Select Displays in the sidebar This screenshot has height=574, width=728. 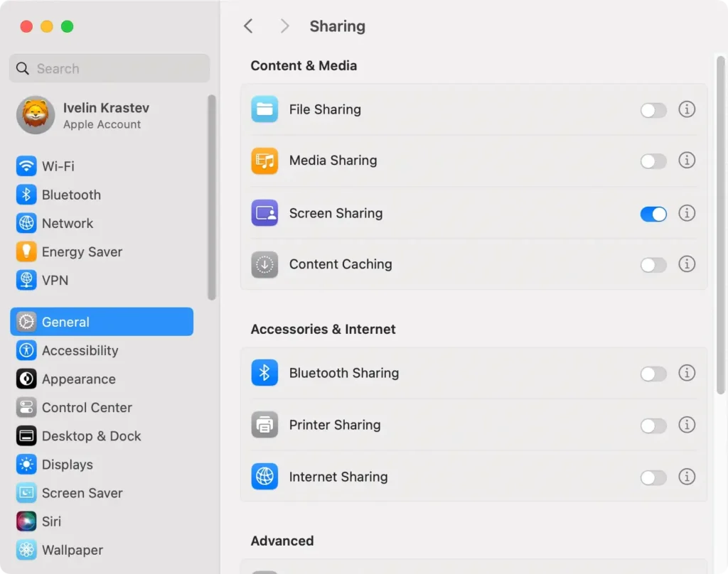click(x=67, y=465)
